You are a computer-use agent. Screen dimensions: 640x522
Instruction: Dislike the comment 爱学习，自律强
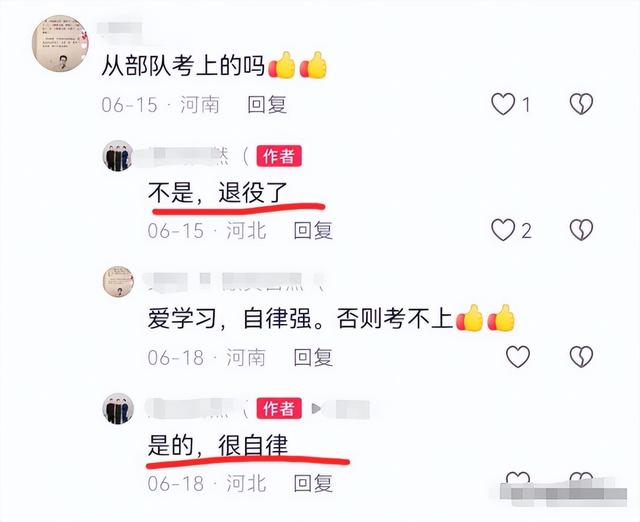(581, 356)
